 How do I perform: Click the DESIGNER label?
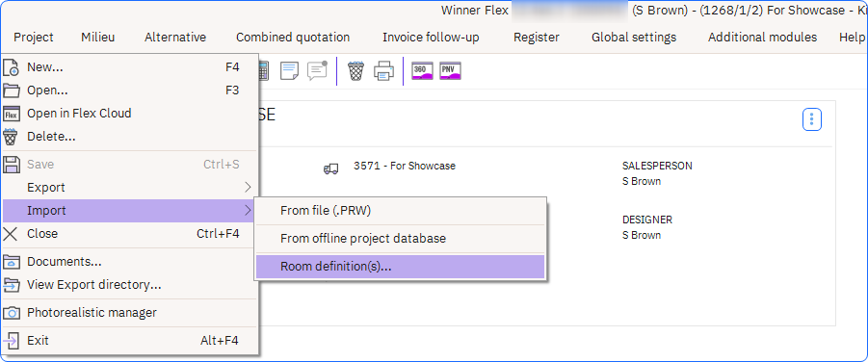pyautogui.click(x=647, y=220)
